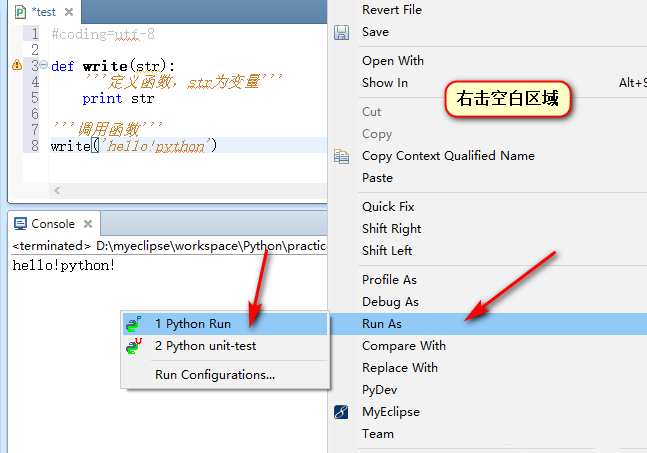The width and height of the screenshot is (647, 453).
Task: Click the comment on line 7
Action: coord(108,130)
